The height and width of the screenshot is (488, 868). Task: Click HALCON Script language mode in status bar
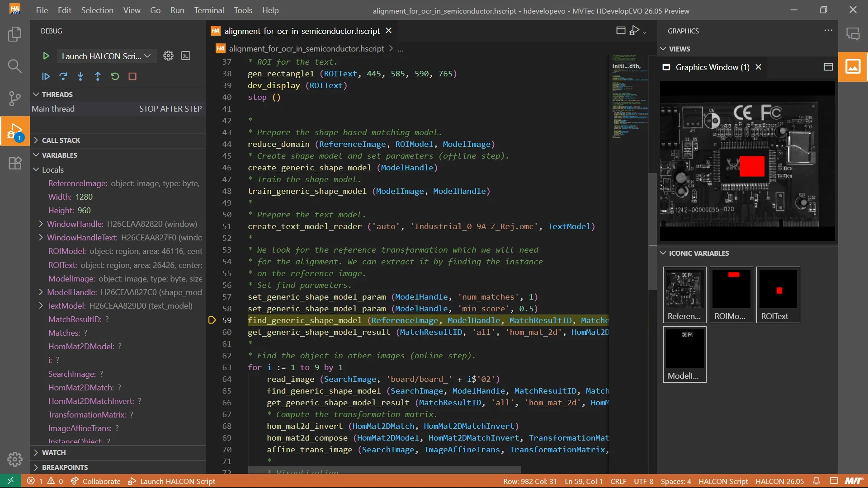click(723, 481)
